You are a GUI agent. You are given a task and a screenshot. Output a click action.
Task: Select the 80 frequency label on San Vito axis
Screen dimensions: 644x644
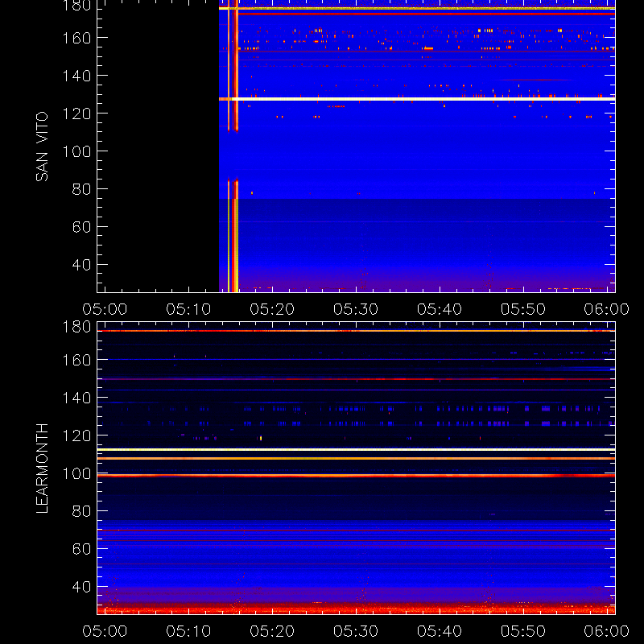click(81, 189)
